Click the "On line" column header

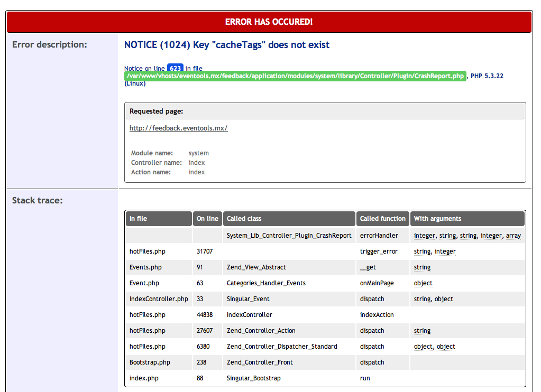click(207, 219)
